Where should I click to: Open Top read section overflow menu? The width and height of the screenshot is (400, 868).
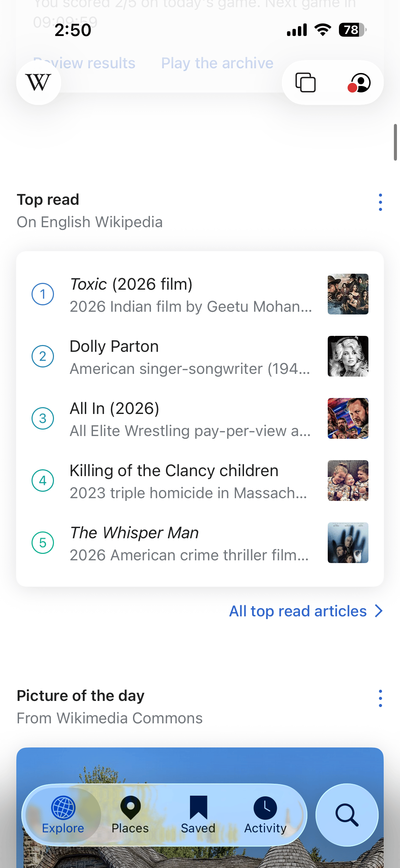[x=380, y=202]
